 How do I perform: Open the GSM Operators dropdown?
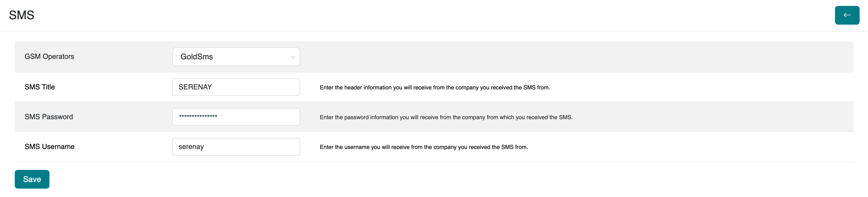(236, 57)
